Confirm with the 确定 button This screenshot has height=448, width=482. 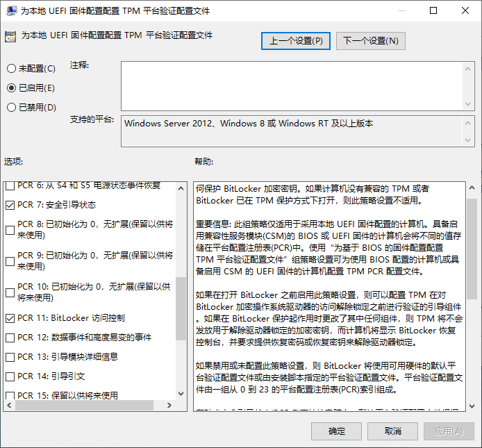click(x=336, y=431)
